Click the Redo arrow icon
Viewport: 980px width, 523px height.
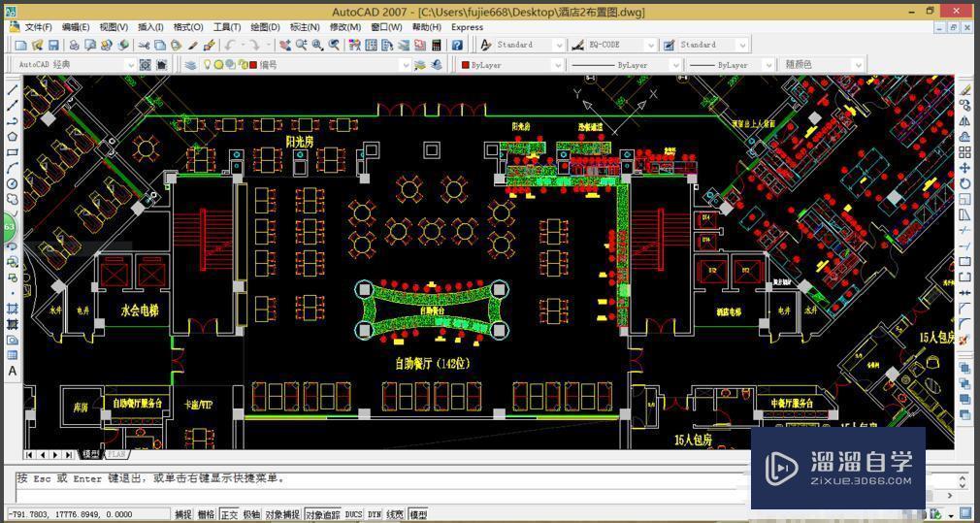(254, 45)
